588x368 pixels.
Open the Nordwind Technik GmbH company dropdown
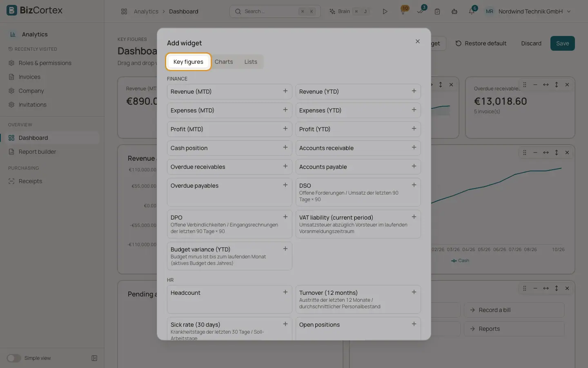tap(528, 11)
